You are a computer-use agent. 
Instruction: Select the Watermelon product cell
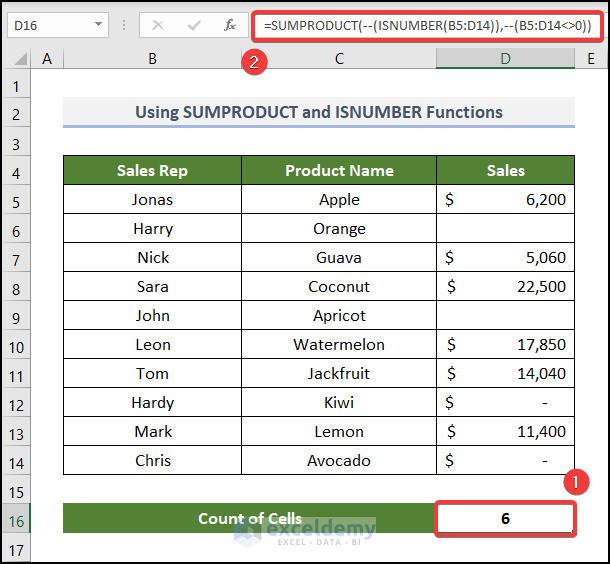pos(339,345)
